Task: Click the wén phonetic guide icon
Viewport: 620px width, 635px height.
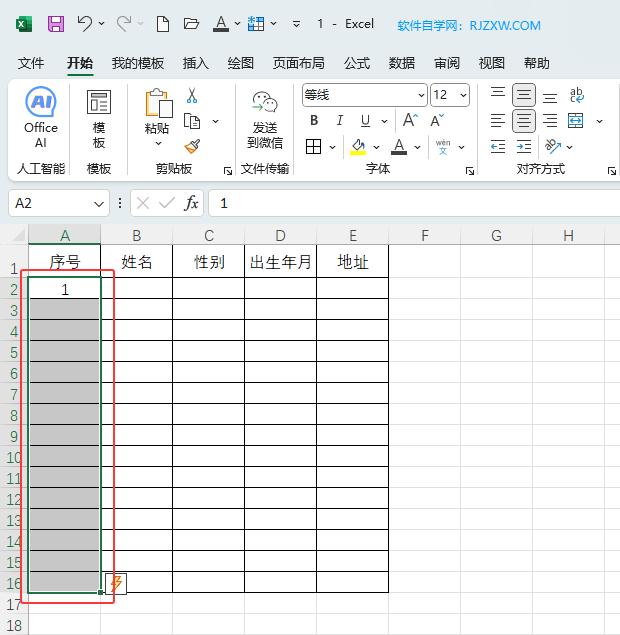Action: click(443, 147)
